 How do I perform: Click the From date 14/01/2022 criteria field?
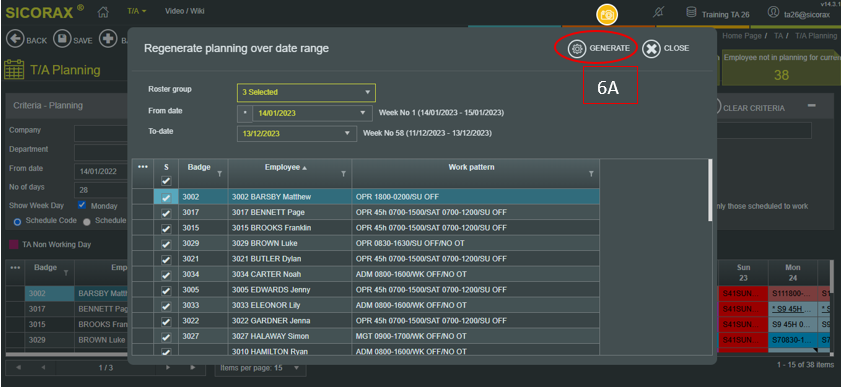101,172
